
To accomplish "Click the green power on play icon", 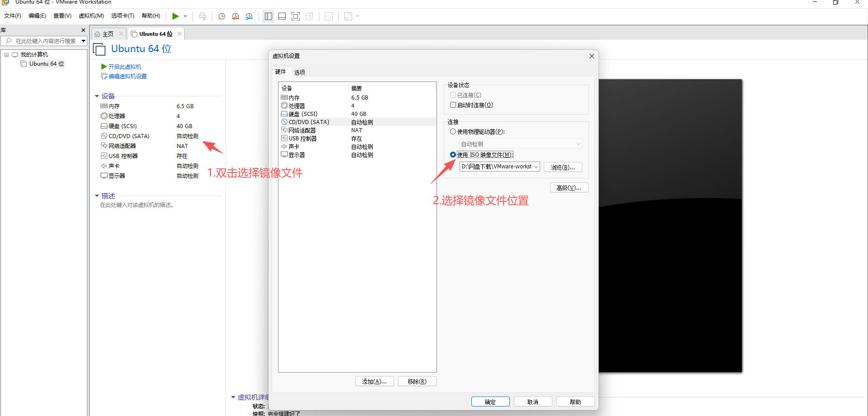I will pos(175,16).
